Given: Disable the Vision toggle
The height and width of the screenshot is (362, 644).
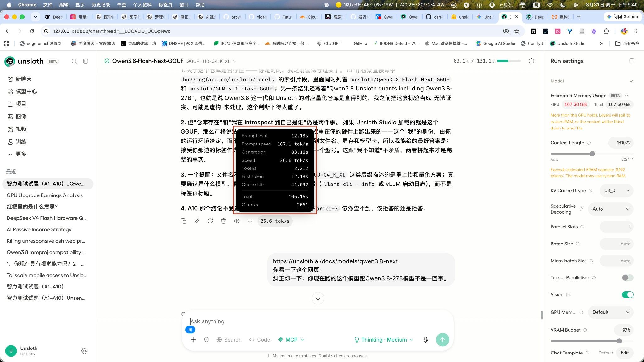Looking at the screenshot, I should [627, 294].
